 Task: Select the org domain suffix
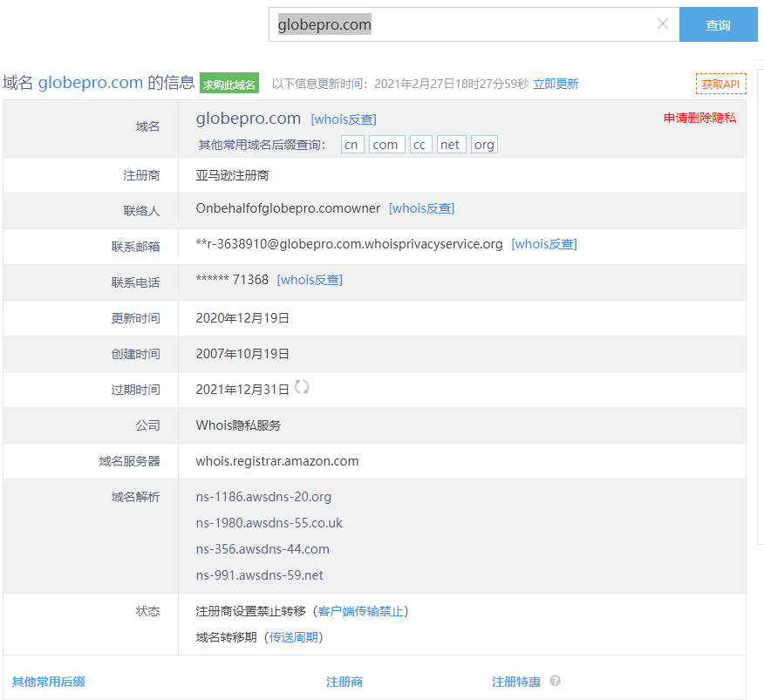(484, 145)
